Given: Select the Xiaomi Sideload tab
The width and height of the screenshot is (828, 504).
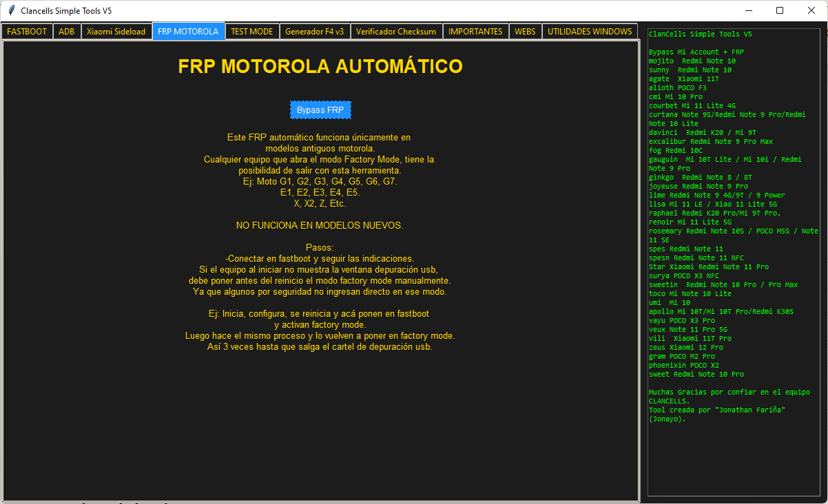Looking at the screenshot, I should point(116,32).
